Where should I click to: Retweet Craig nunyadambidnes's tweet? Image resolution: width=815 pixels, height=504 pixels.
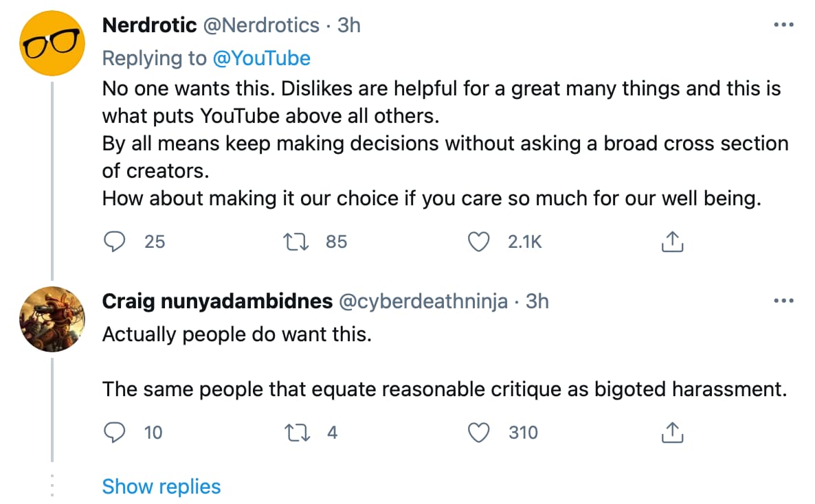[x=298, y=433]
